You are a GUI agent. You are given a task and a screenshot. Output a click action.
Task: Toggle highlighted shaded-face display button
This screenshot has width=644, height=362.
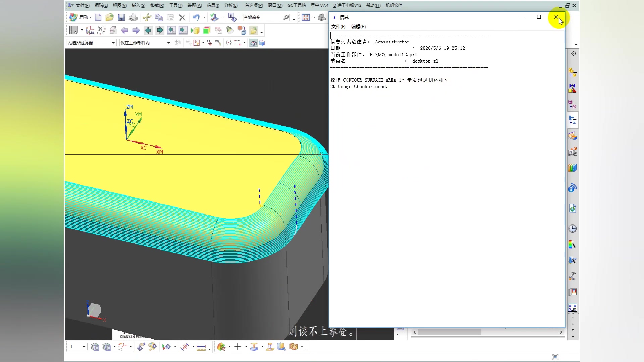click(253, 43)
